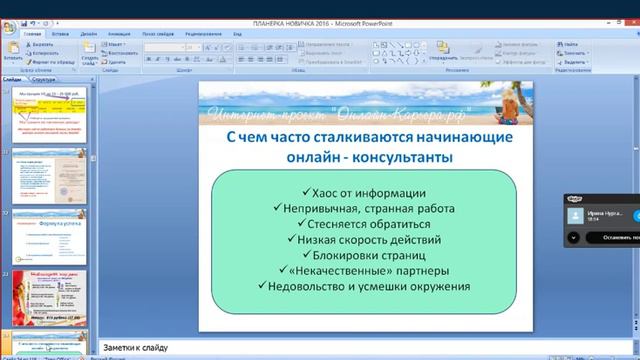Open the columns options
This screenshot has height=360, width=640.
[281, 60]
